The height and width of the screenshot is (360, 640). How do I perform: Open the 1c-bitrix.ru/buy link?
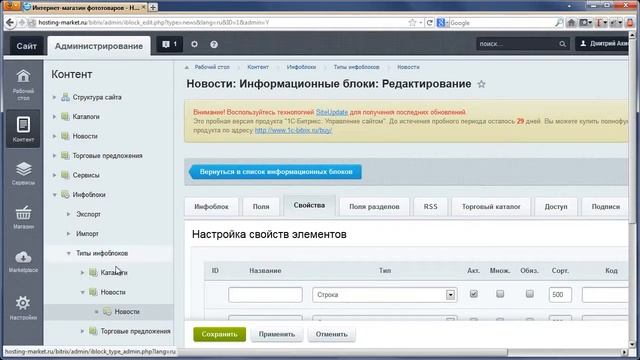pos(293,131)
